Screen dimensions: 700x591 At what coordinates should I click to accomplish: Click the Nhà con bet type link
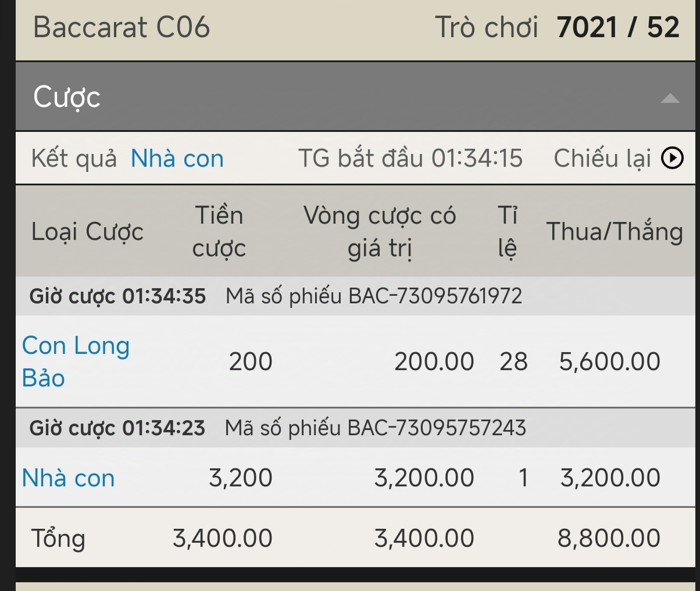pos(68,478)
